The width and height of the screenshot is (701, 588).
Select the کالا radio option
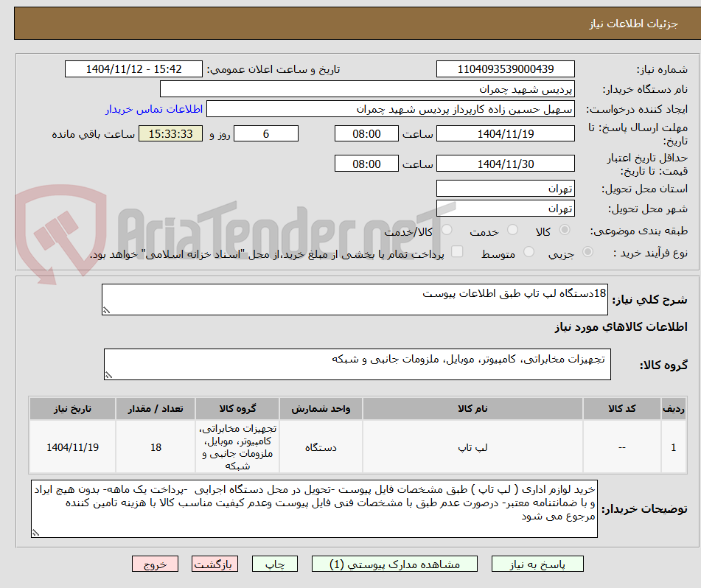coord(565,230)
